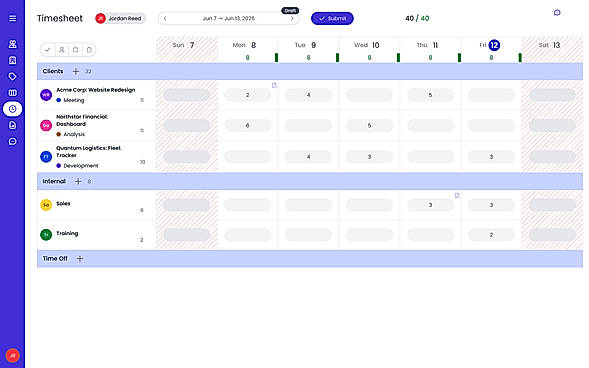Viewport: 589px width, 368px height.
Task: Open the people/team icon in the sidebar
Action: 12,44
